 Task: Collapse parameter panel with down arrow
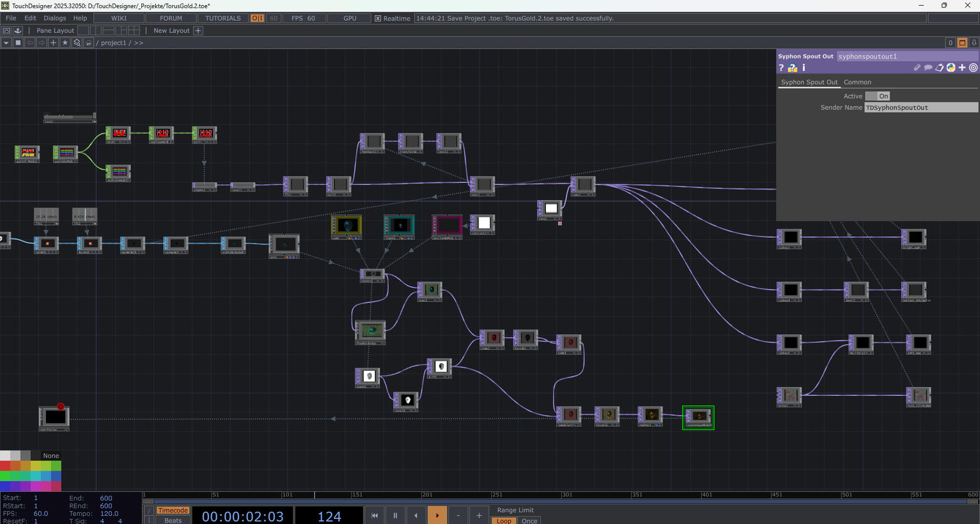tap(974, 43)
